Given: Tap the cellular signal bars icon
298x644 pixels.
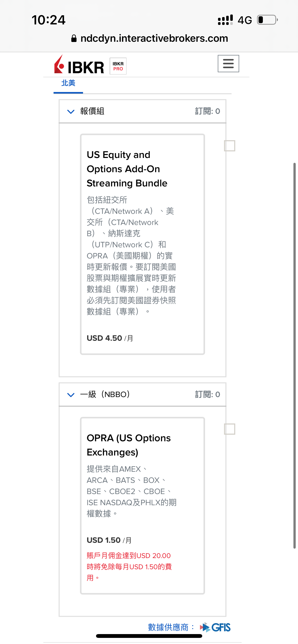Looking at the screenshot, I should 225,20.
